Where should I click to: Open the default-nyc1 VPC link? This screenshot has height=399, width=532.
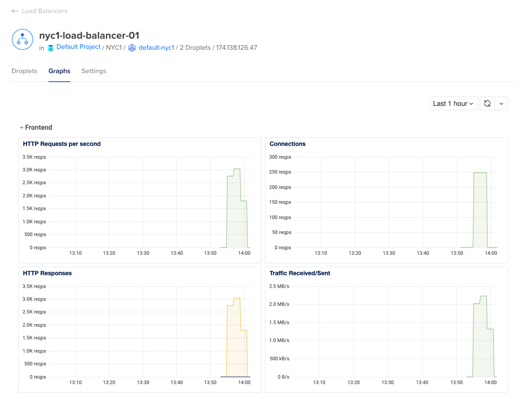coord(156,48)
